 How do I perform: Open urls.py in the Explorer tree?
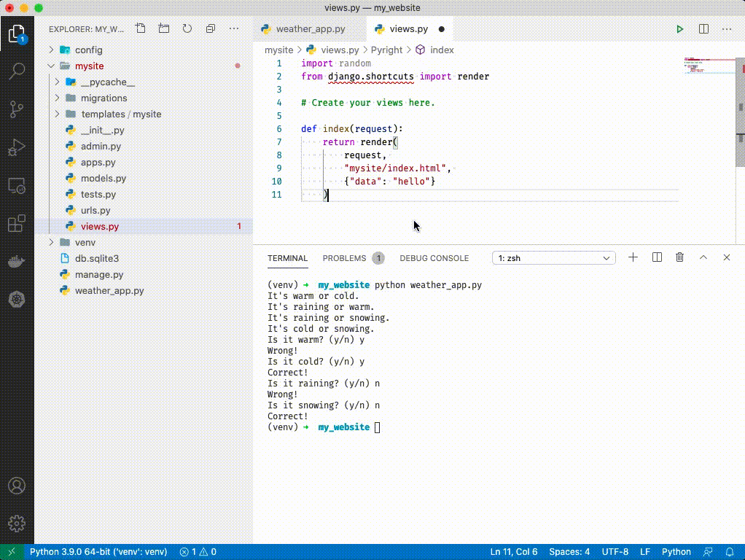(95, 211)
